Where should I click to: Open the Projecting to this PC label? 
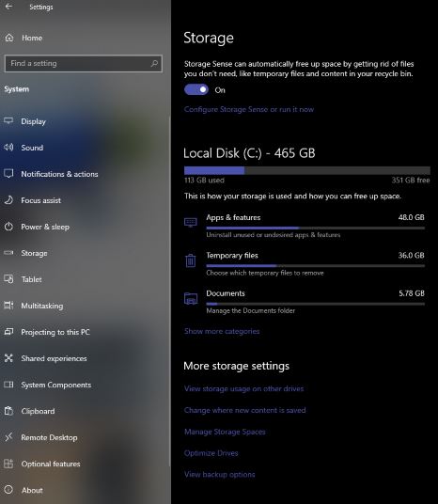point(55,332)
